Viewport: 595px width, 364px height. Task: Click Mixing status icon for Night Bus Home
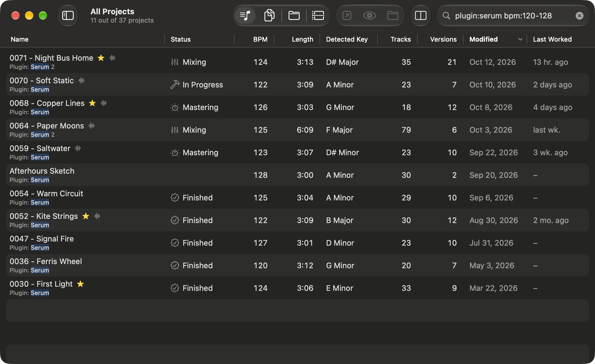tap(175, 62)
